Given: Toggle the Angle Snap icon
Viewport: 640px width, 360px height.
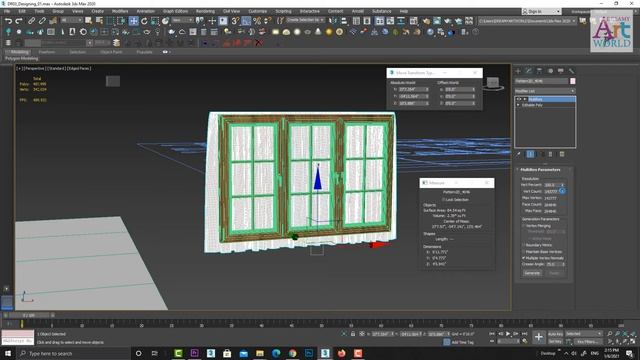Looking at the screenshot, I should pyautogui.click(x=246, y=21).
